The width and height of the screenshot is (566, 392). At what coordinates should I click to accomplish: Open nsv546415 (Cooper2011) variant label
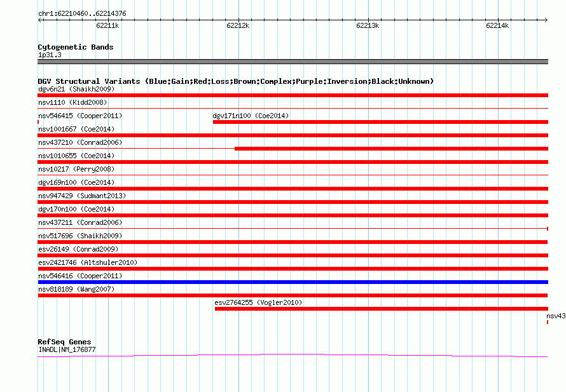pyautogui.click(x=80, y=116)
